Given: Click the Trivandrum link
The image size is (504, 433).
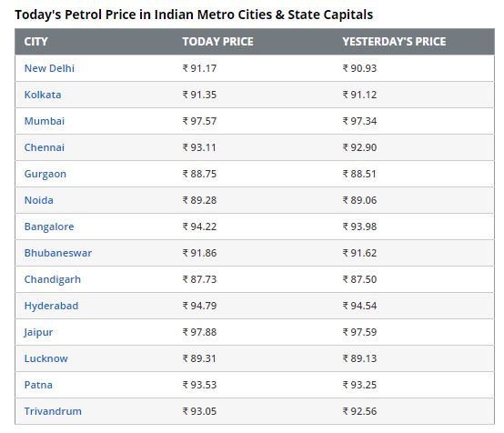Looking at the screenshot, I should pos(53,411).
